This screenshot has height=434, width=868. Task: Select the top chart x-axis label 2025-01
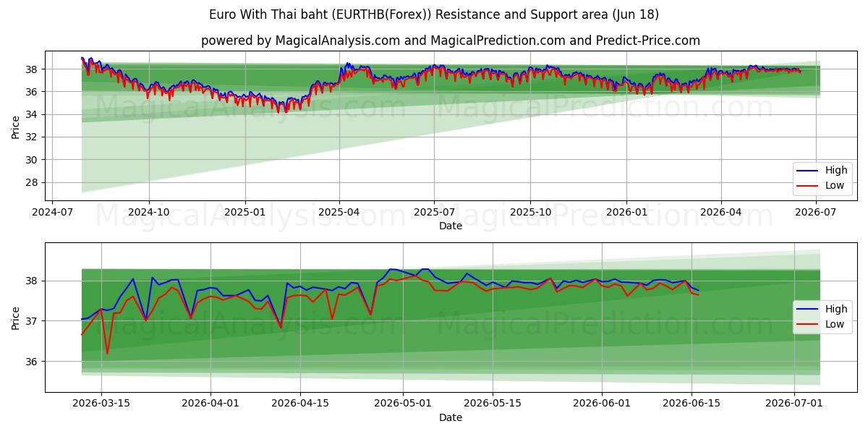point(244,213)
